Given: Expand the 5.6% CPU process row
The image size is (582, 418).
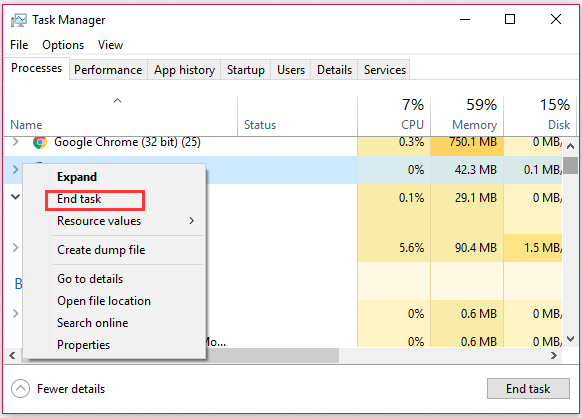Looking at the screenshot, I should coord(15,247).
